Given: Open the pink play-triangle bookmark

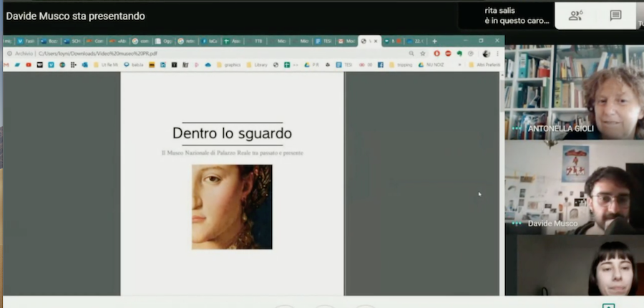Looking at the screenshot, I should coord(197,65).
